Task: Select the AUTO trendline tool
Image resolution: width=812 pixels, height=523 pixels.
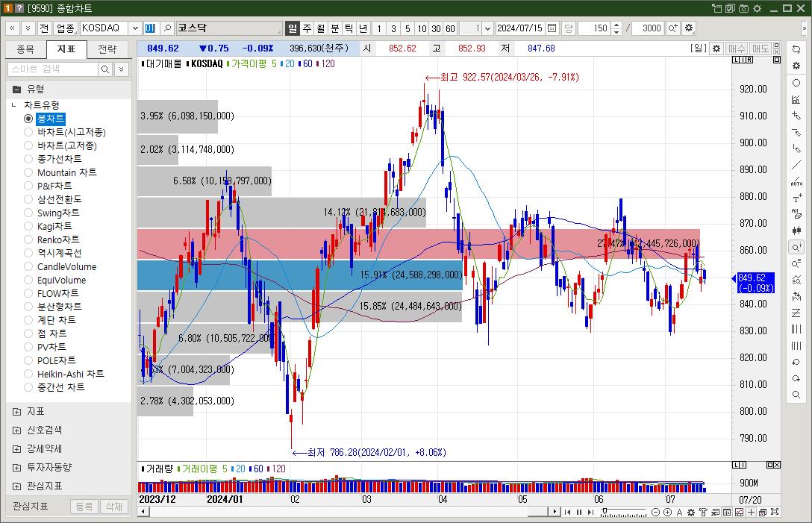Action: pyautogui.click(x=796, y=182)
